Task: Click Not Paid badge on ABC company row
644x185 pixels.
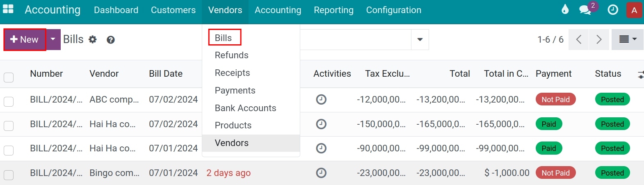Action: coord(555,99)
